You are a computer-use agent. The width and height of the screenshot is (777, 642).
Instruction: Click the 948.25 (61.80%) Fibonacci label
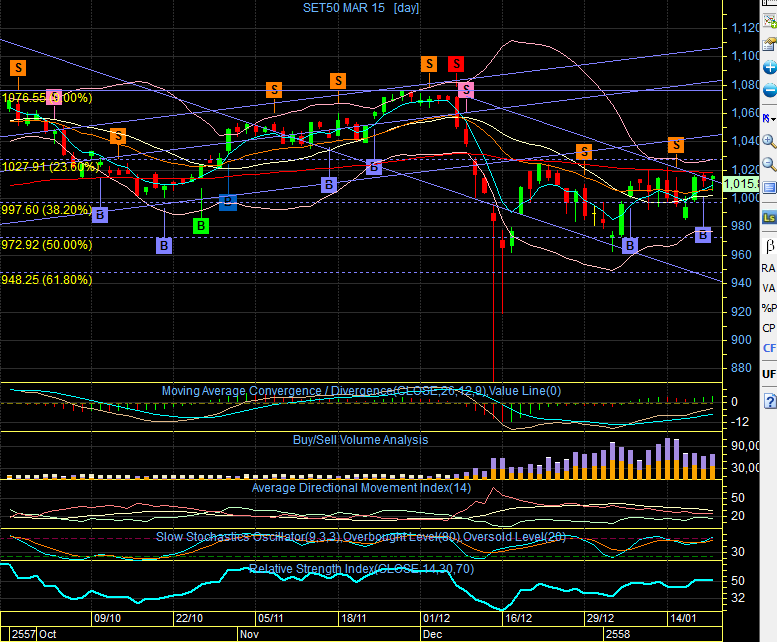pyautogui.click(x=47, y=280)
